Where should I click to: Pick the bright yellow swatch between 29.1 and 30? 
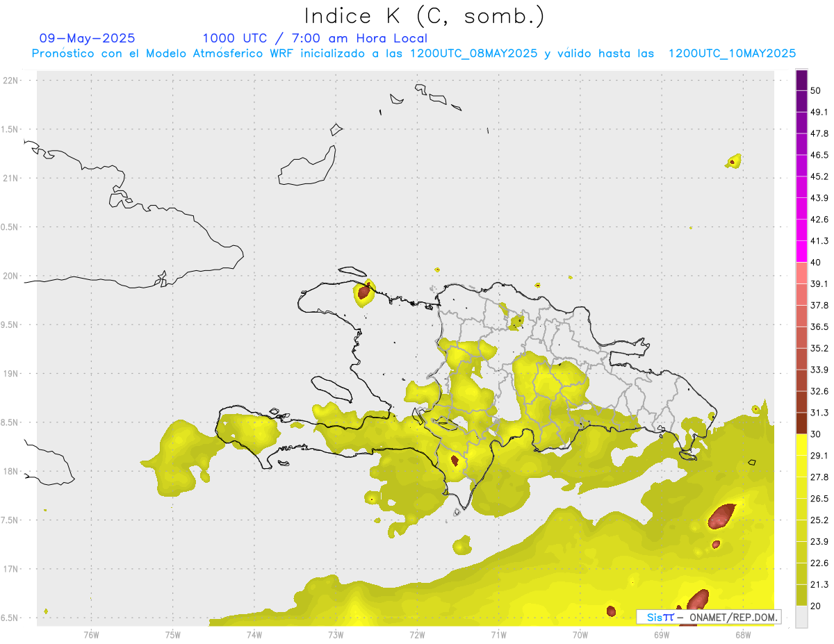point(801,445)
